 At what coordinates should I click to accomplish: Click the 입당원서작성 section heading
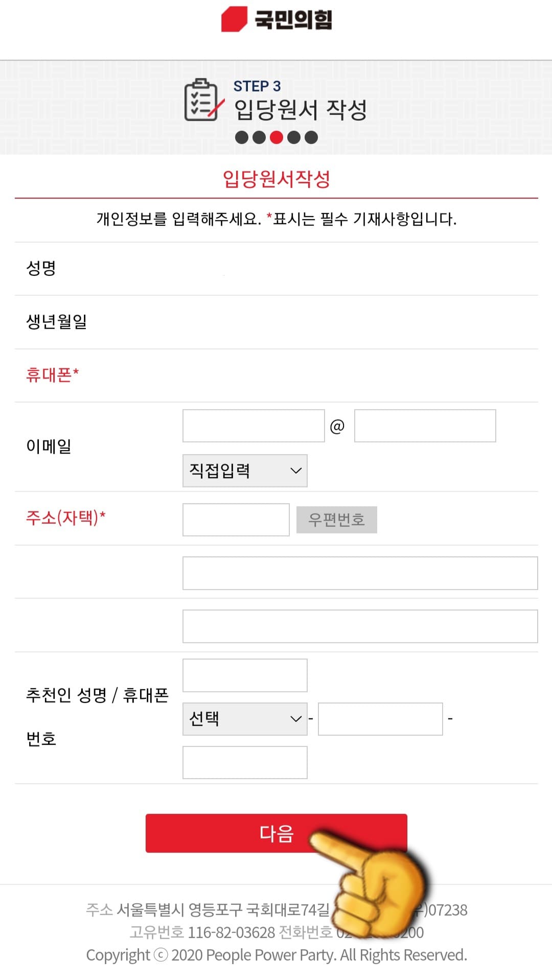coord(276,178)
